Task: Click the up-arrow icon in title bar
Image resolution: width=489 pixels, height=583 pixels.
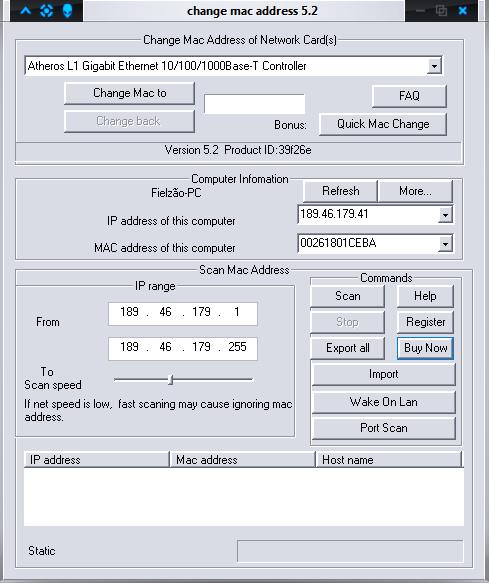Action: [x=25, y=10]
